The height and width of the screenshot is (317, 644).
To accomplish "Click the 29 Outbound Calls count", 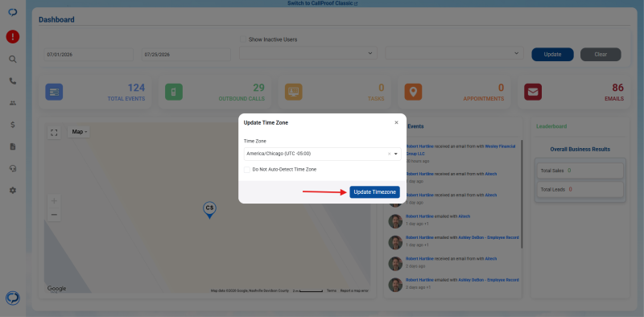I will click(x=258, y=88).
